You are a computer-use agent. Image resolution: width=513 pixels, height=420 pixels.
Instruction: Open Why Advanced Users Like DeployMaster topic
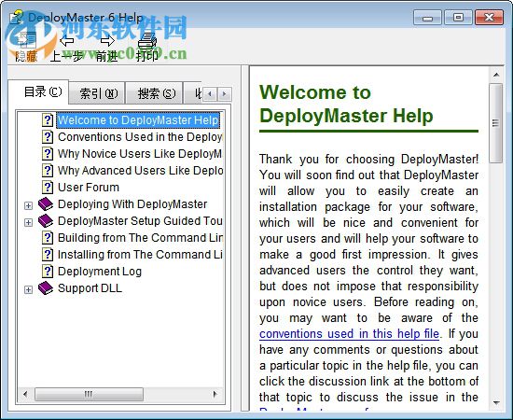click(x=140, y=170)
